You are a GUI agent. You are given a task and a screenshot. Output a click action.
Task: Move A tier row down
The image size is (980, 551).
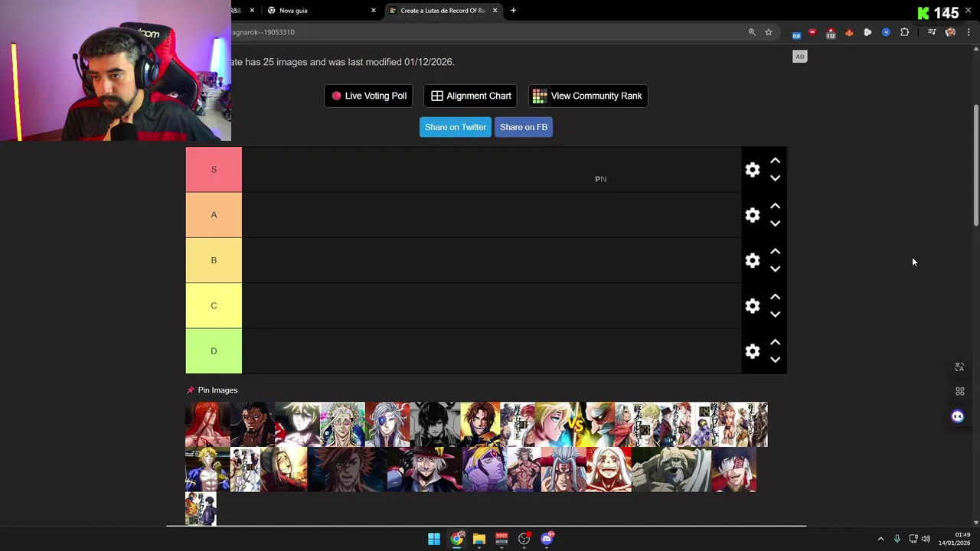[x=775, y=223]
